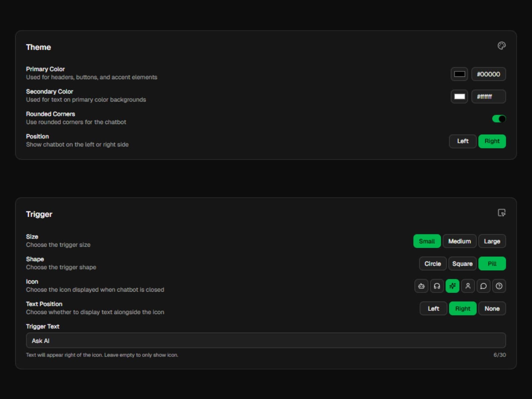Viewport: 532px width, 399px height.
Task: Enable Rounded Corners for the chatbot
Action: [x=498, y=118]
